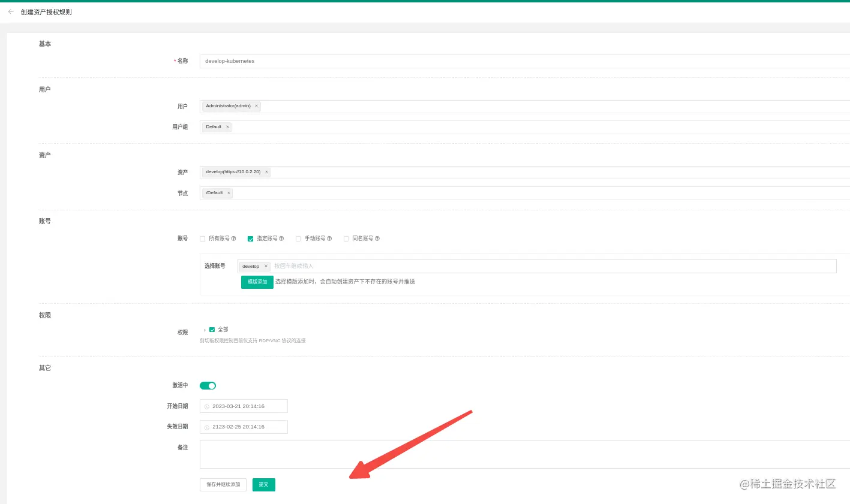The width and height of the screenshot is (850, 504).
Task: Click the Administrator(admin) tag text
Action: click(x=228, y=106)
